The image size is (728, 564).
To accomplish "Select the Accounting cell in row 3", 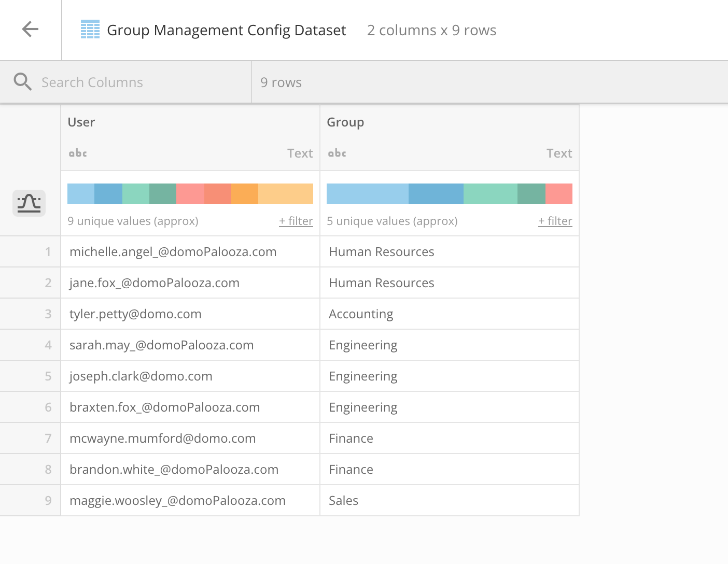I will (361, 314).
